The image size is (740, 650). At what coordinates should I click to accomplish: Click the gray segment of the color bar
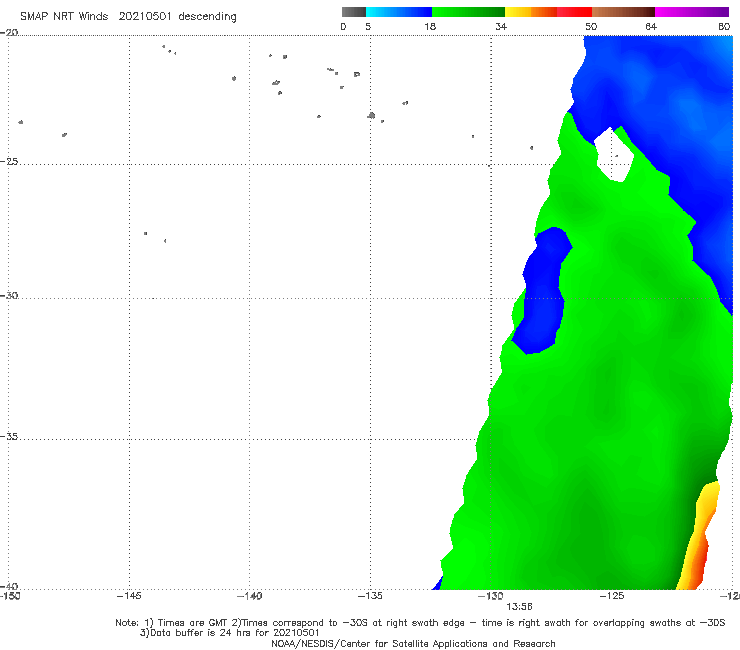353,12
